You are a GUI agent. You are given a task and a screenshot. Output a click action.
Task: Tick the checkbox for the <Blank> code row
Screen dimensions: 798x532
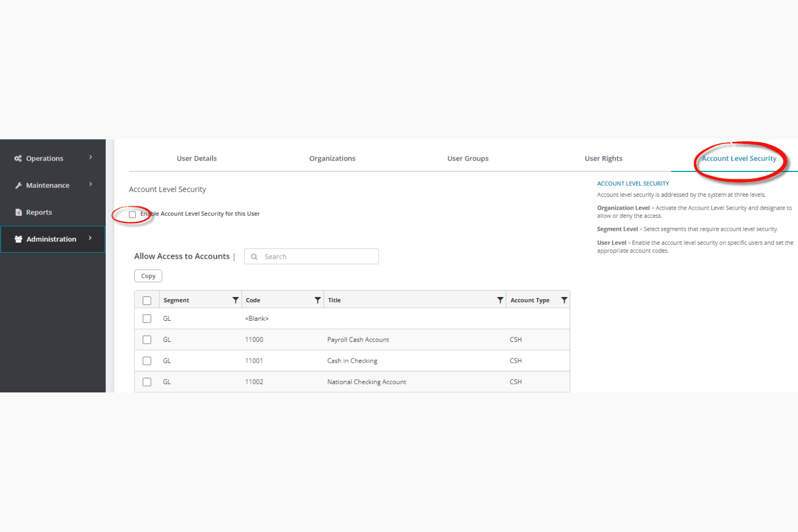click(x=147, y=319)
